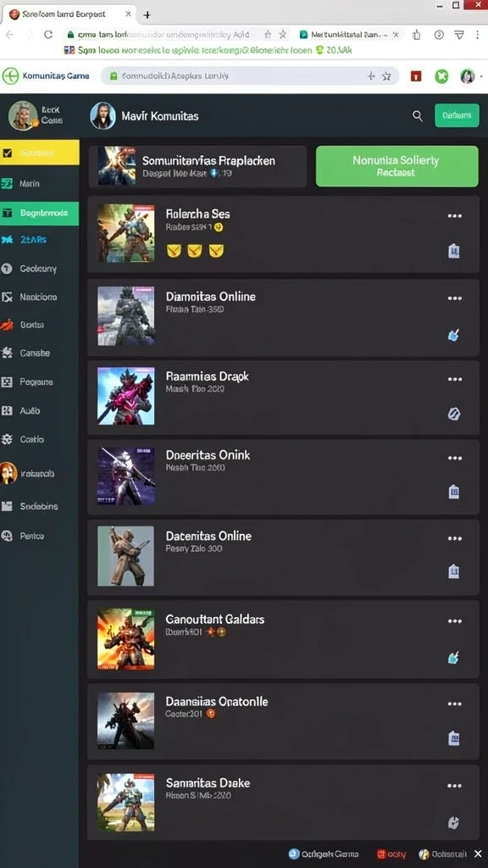Click the green Dafaan button
Viewport: 488px width, 868px height.
pyautogui.click(x=457, y=115)
